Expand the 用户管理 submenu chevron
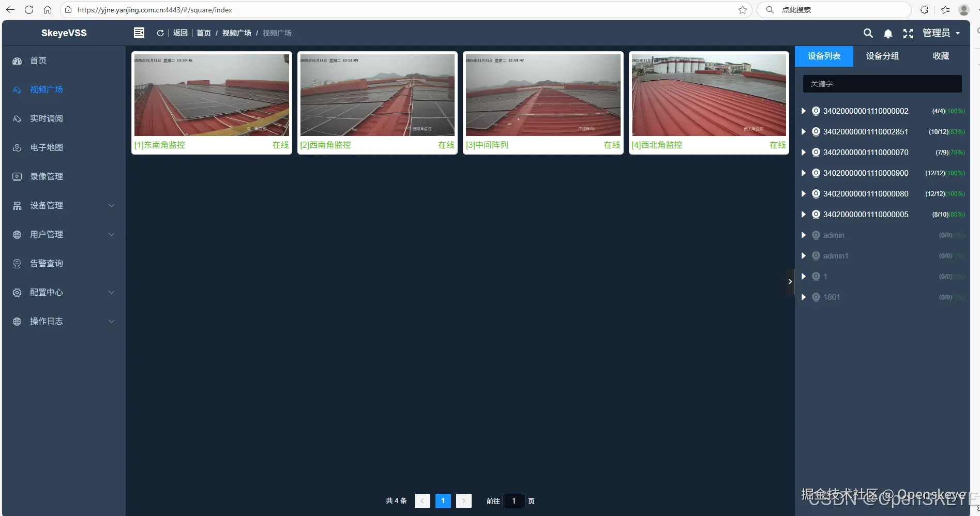Image resolution: width=980 pixels, height=516 pixels. tap(111, 235)
